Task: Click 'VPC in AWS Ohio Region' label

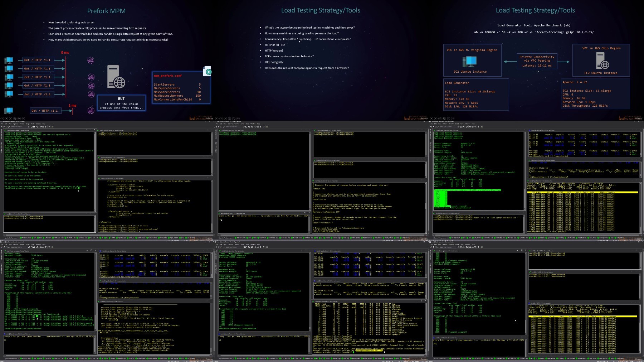Action: (601, 48)
